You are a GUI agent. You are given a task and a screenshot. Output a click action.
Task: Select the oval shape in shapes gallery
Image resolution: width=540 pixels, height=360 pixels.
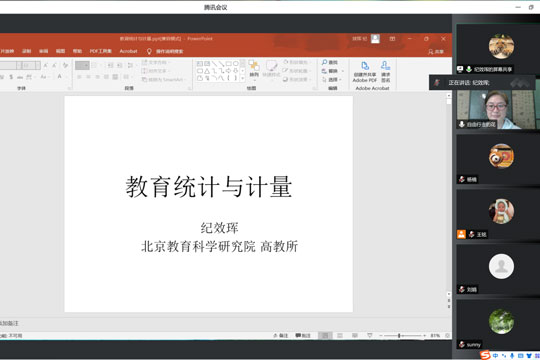[236, 64]
